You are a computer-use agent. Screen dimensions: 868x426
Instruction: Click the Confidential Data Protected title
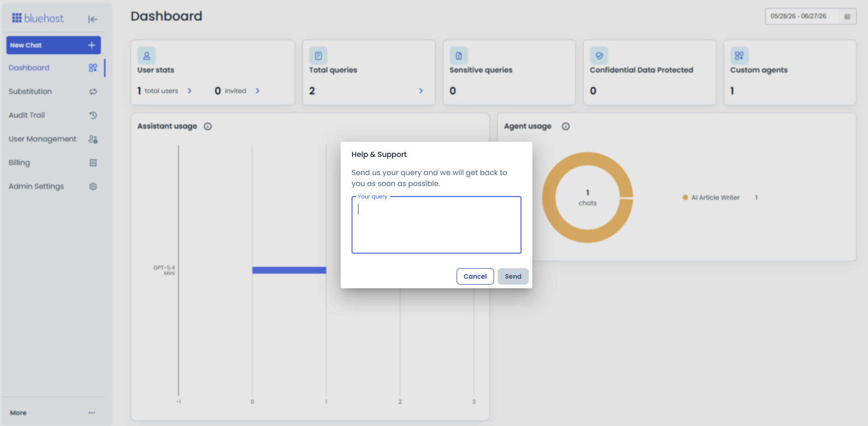coord(642,70)
